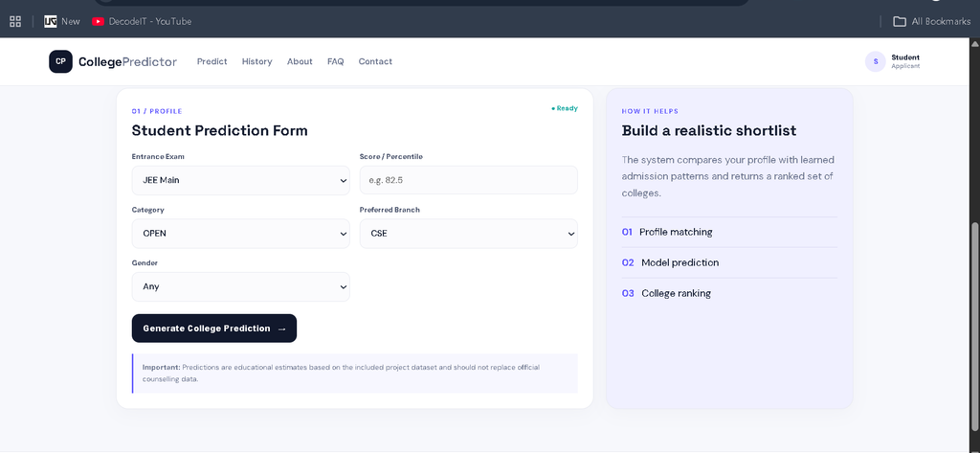Viewport: 980px width, 453px height.
Task: Expand the Preferred Branch dropdown
Action: (469, 234)
